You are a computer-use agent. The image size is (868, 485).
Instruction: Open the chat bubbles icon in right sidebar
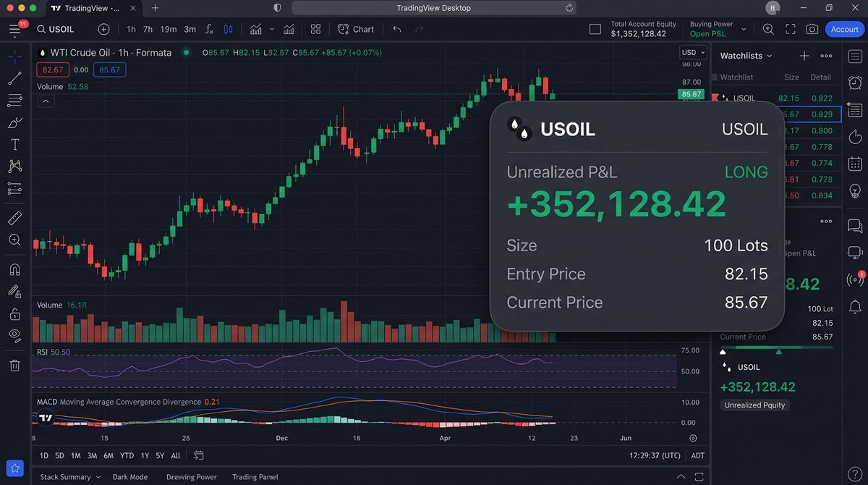(855, 227)
